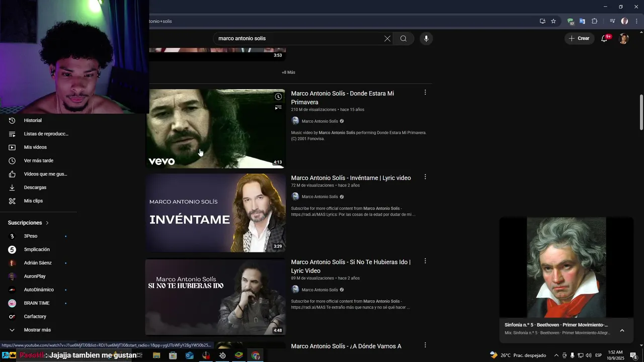Expand miniplayer with chevron arrow
644x362 pixels.
[x=622, y=330]
